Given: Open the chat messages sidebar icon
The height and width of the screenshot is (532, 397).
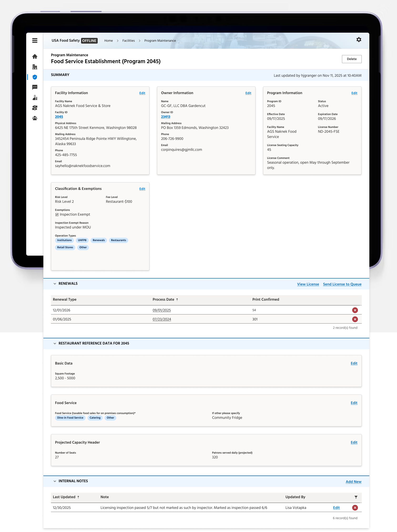Looking at the screenshot, I should (x=35, y=87).
